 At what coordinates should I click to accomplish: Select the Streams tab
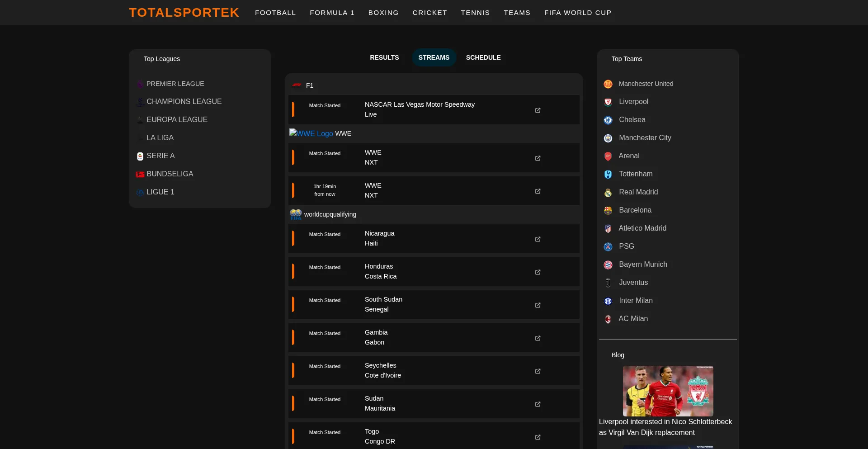point(434,57)
